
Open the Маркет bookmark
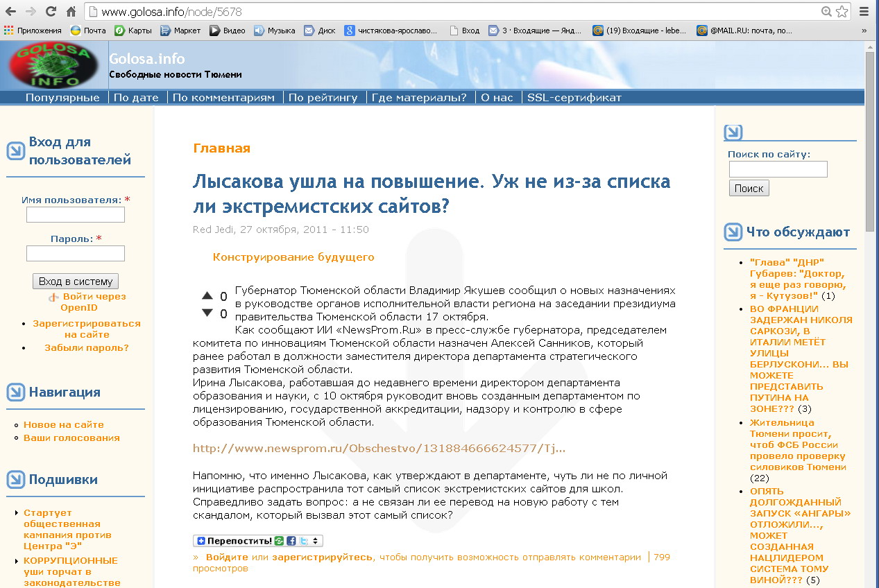pyautogui.click(x=180, y=31)
